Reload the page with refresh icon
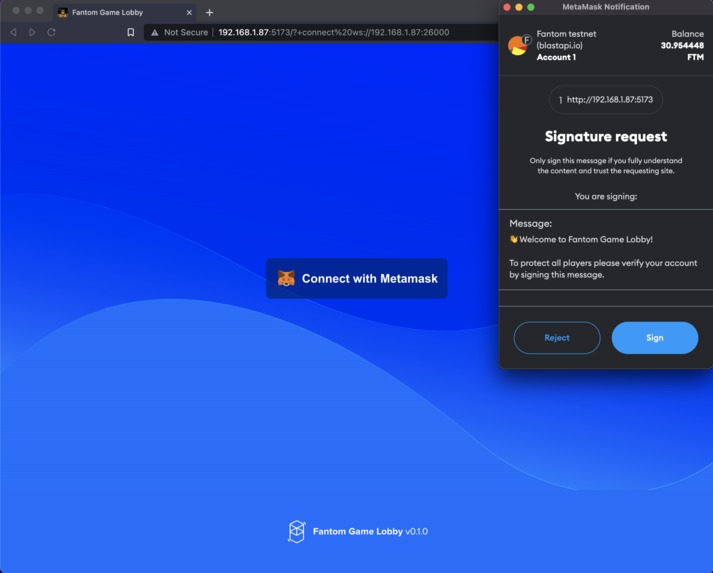Image resolution: width=713 pixels, height=573 pixels. coord(51,32)
